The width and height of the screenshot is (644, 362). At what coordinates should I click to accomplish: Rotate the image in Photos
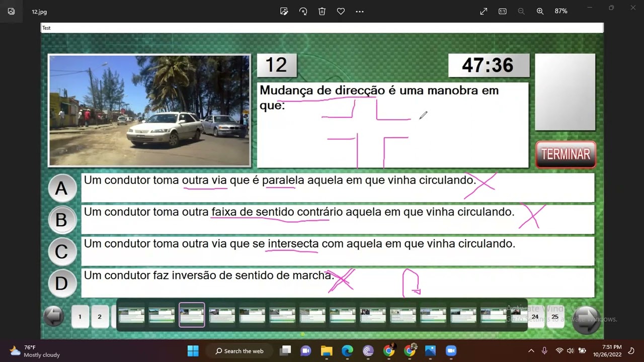click(x=303, y=11)
